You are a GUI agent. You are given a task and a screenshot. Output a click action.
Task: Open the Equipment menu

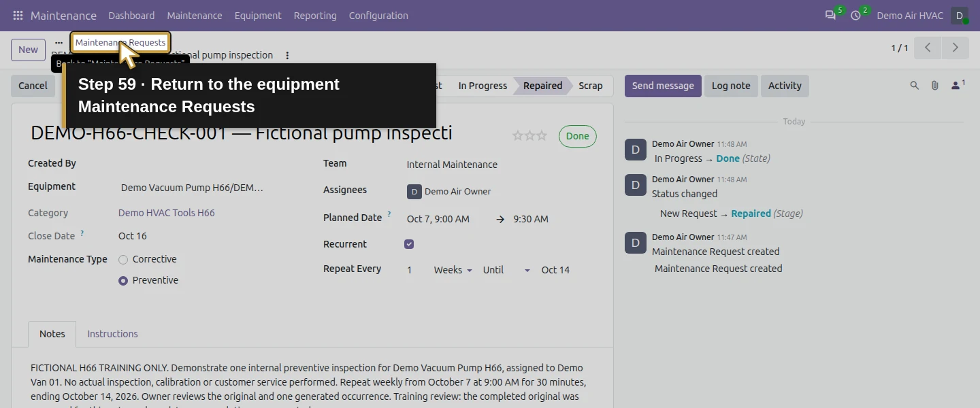pyautogui.click(x=258, y=16)
